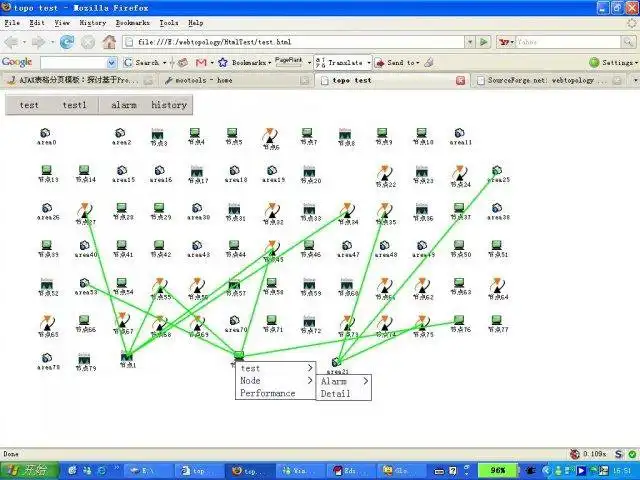Select the area40 node icon
Screen dimensions: 640x480
84,245
